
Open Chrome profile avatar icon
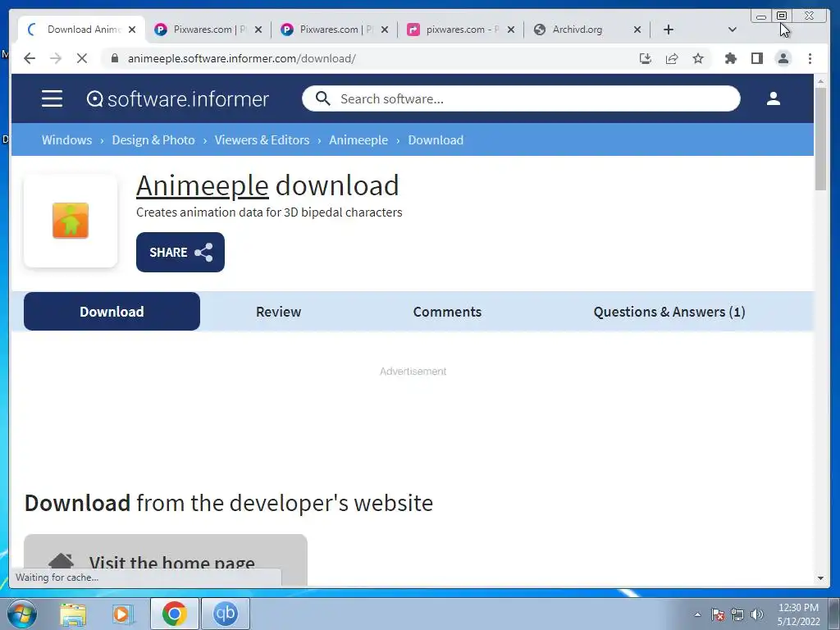tap(783, 58)
